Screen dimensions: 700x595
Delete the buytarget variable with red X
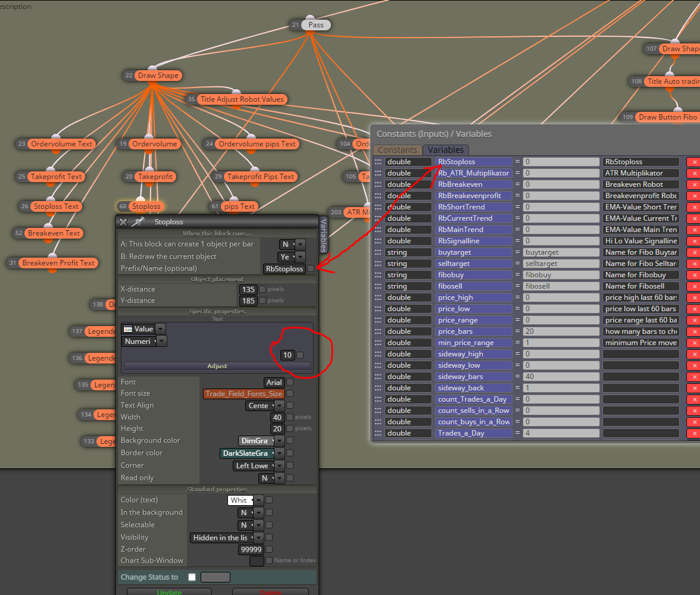tap(694, 253)
